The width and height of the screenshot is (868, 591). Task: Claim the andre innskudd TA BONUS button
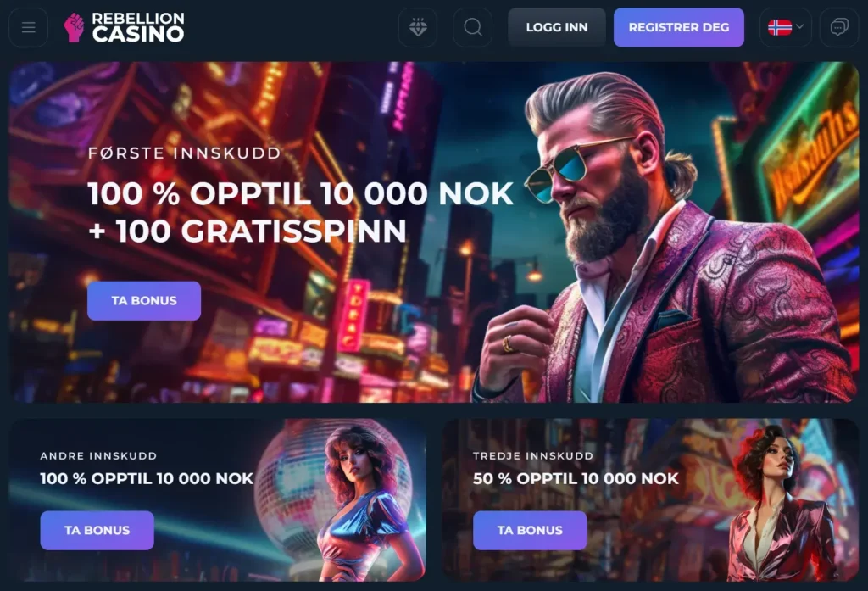[x=97, y=531]
